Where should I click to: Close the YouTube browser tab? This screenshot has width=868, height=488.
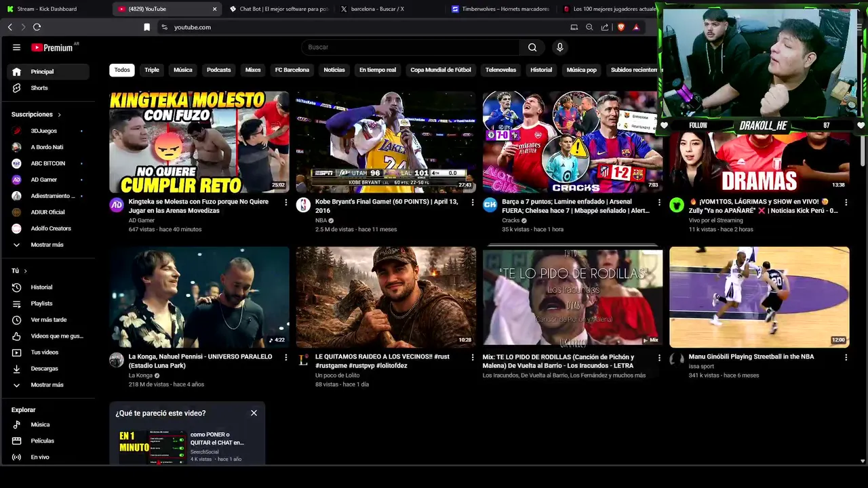tap(215, 9)
